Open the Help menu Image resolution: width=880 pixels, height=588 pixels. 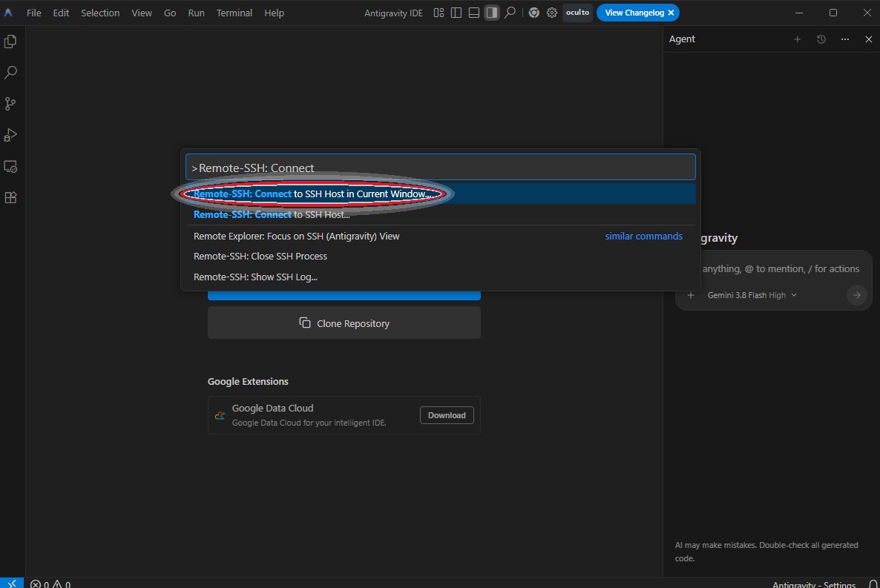[274, 13]
